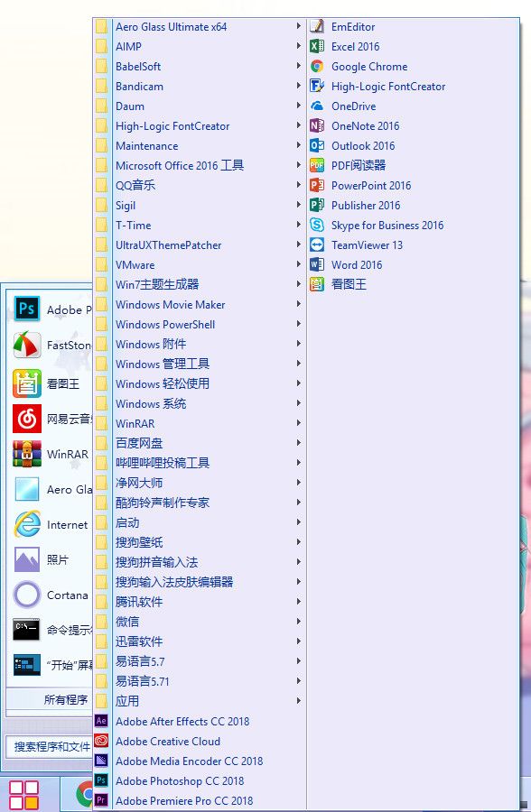Open the OneDrive cloud icon
The width and height of the screenshot is (531, 812).
click(317, 106)
